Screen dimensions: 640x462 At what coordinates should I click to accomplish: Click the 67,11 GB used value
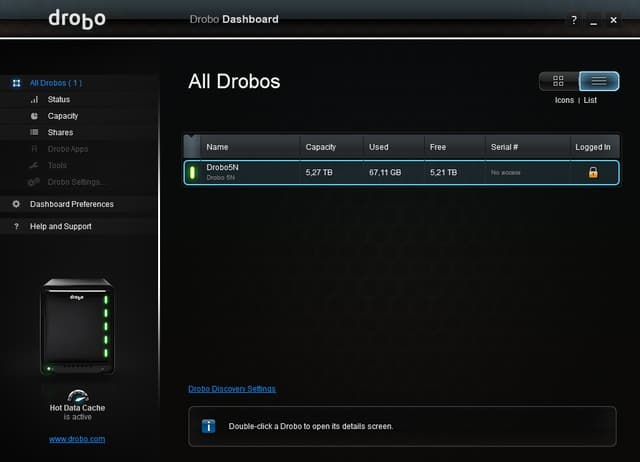point(385,173)
